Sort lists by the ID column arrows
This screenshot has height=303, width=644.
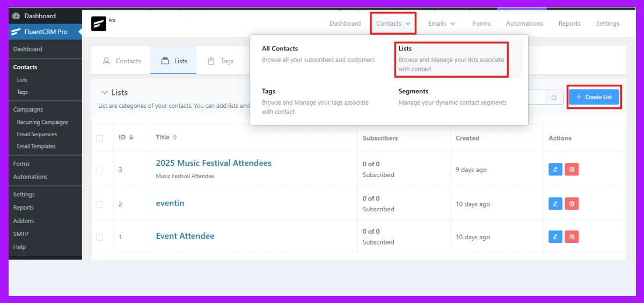[131, 137]
